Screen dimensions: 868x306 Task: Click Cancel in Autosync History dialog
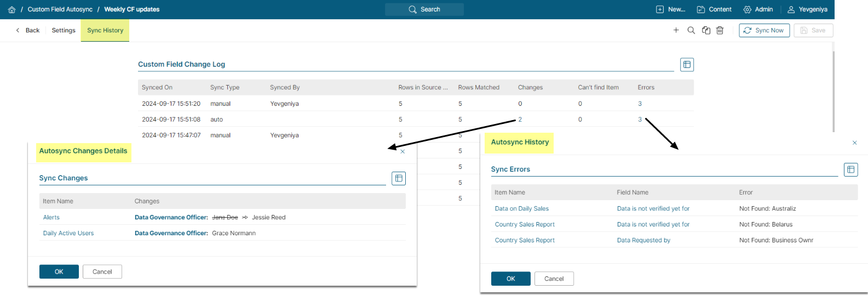[554, 279]
